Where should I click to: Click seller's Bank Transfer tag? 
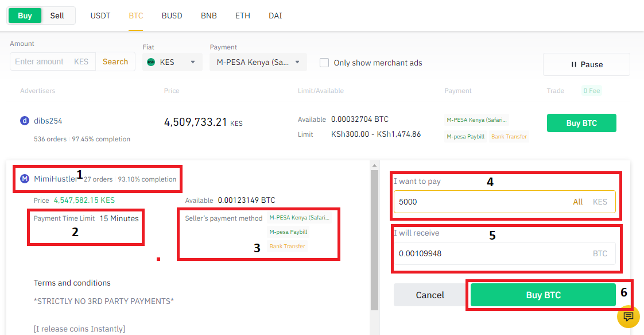(x=287, y=246)
